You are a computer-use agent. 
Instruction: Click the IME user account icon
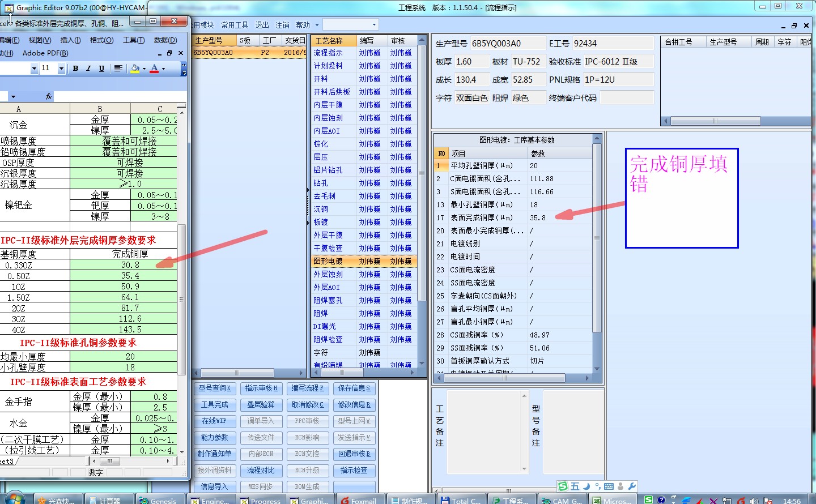coord(620,486)
